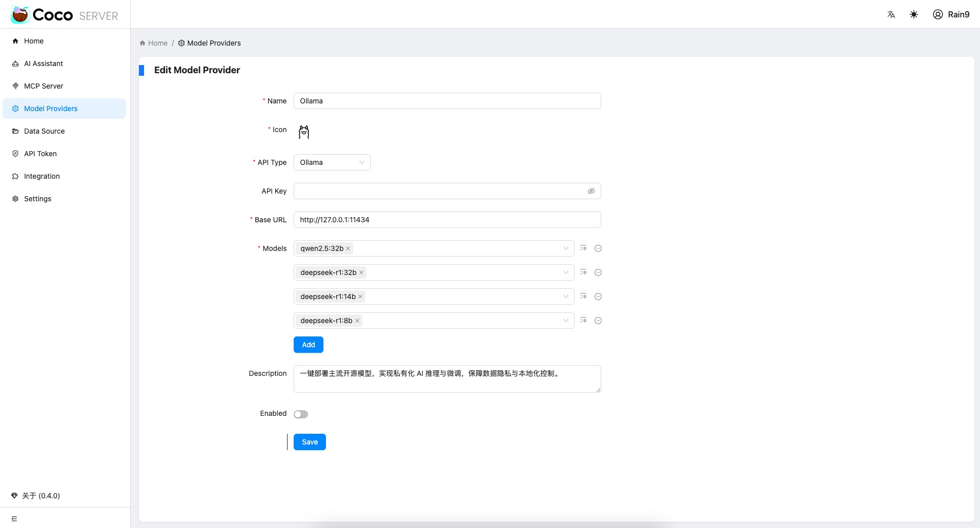Expand the deepseek-r1:8b model selector
980x528 pixels.
566,321
